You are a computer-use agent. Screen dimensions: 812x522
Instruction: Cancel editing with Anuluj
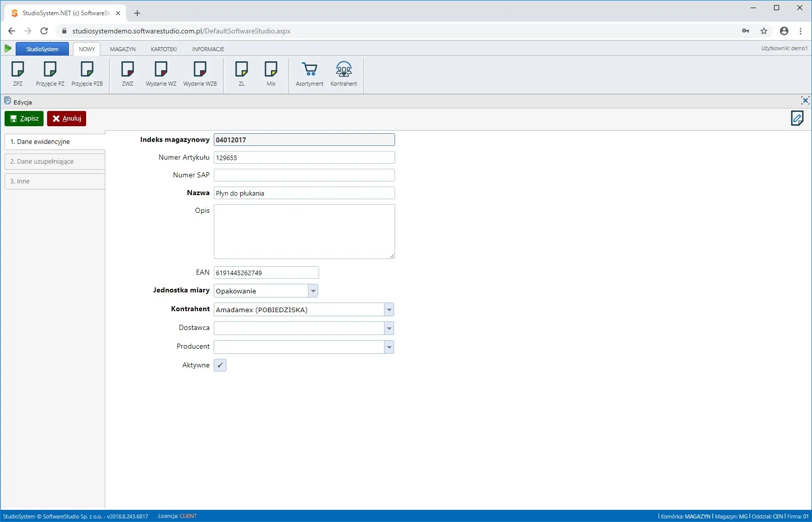66,119
